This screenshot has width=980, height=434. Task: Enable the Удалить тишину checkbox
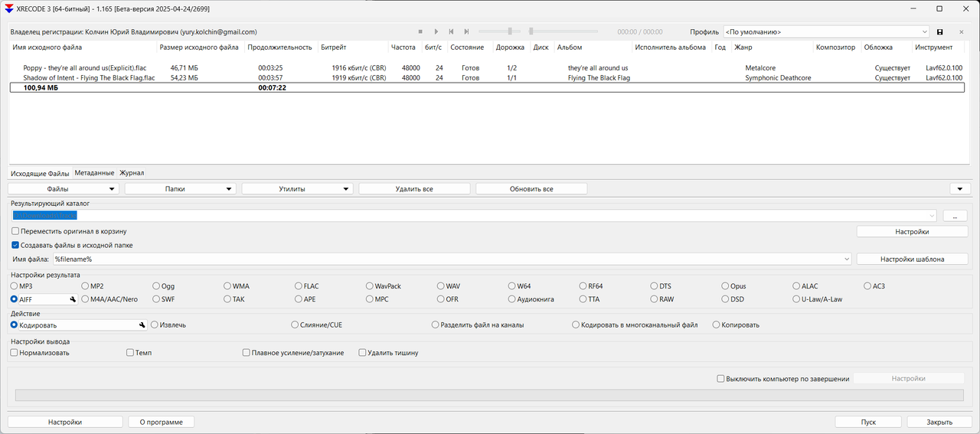pos(363,353)
